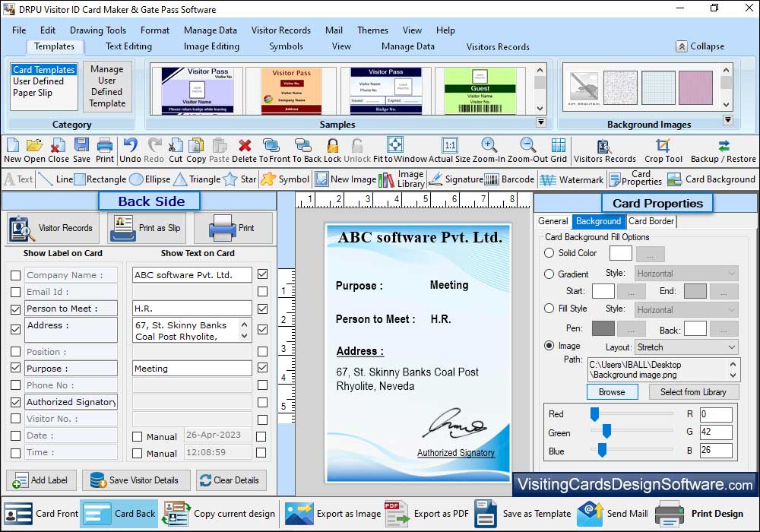Viewport: 760px width, 532px height.
Task: Collapse the ribbon with Collapse button
Action: pos(701,46)
